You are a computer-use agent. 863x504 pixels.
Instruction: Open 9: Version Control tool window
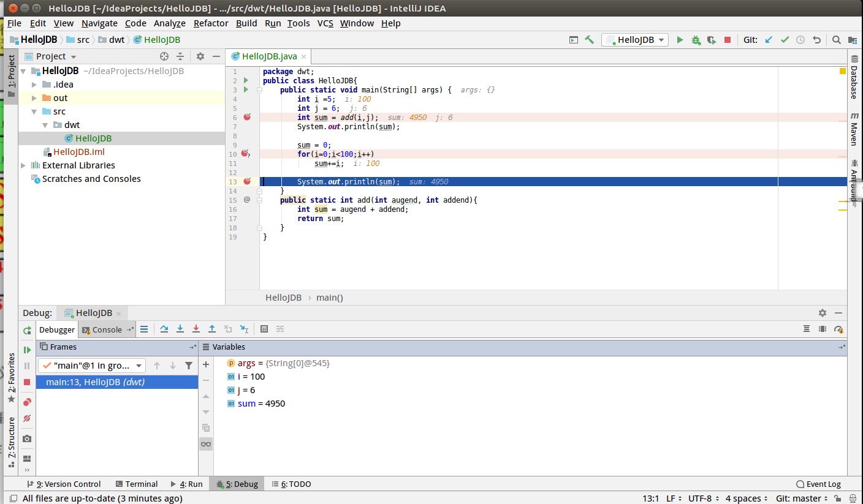[x=64, y=484]
